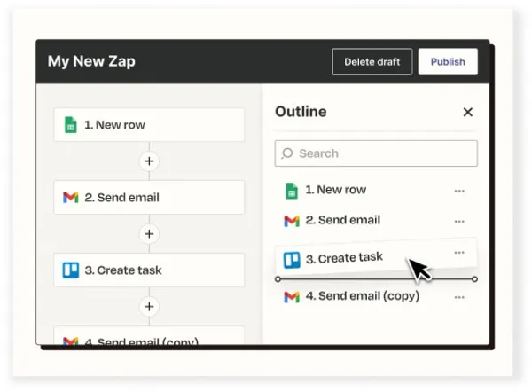The height and width of the screenshot is (392, 532).
Task: Open options menu for outline 3. Create task
Action: (459, 253)
